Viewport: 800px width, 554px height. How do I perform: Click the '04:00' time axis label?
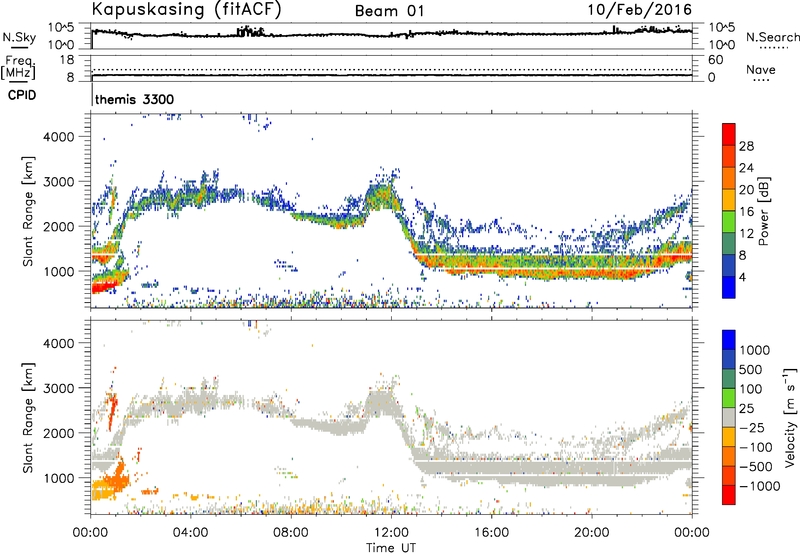[x=190, y=533]
